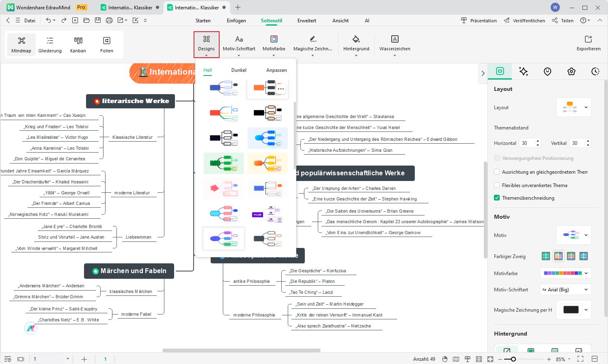
Task: Click the black Magische Zeichnung color swatch
Action: (571, 310)
